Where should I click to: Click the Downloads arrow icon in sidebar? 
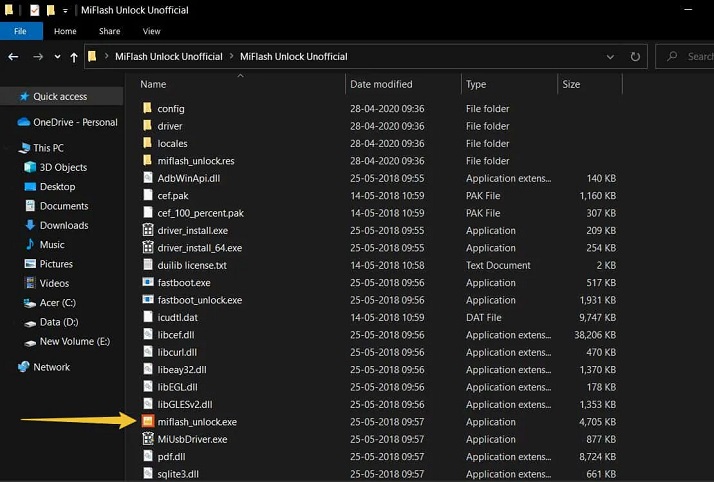coord(30,225)
